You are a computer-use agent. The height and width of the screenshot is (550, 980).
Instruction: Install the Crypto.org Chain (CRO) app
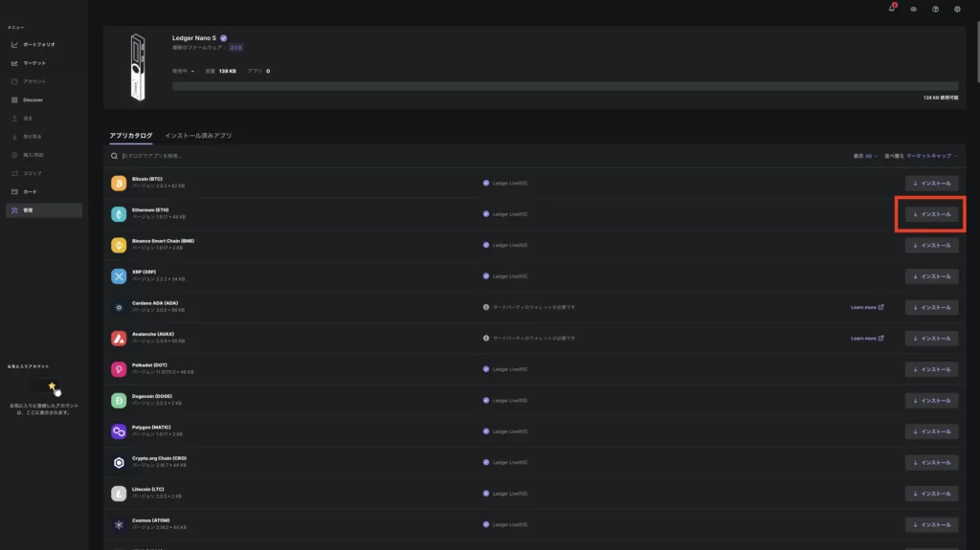click(932, 463)
